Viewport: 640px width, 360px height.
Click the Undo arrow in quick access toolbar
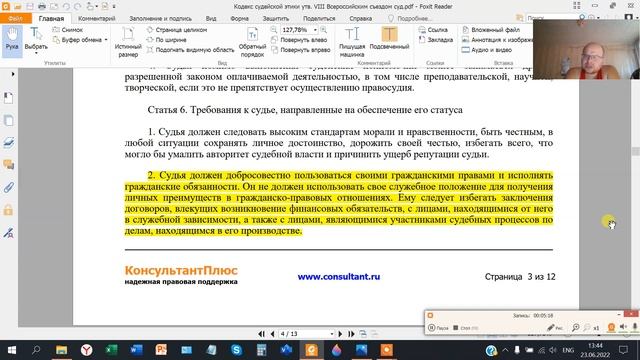(66, 6)
